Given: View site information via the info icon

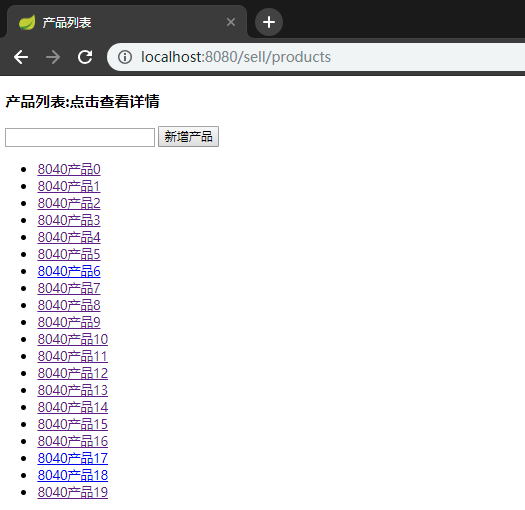Looking at the screenshot, I should coord(125,57).
